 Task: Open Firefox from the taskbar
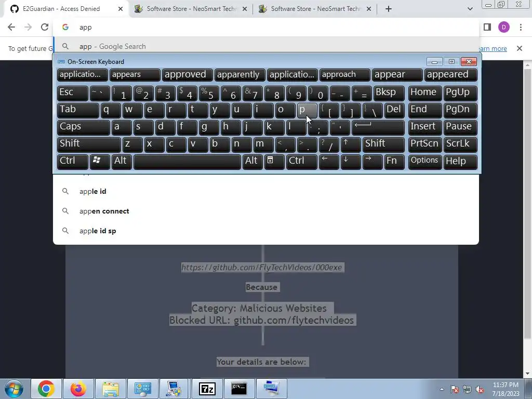coord(78,389)
